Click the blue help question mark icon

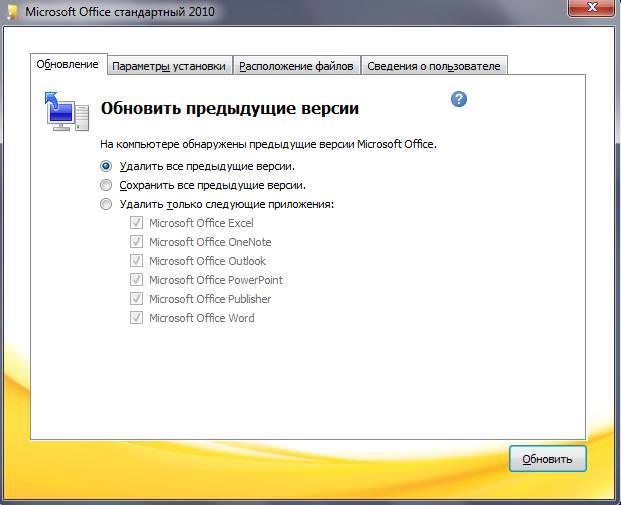pyautogui.click(x=459, y=99)
